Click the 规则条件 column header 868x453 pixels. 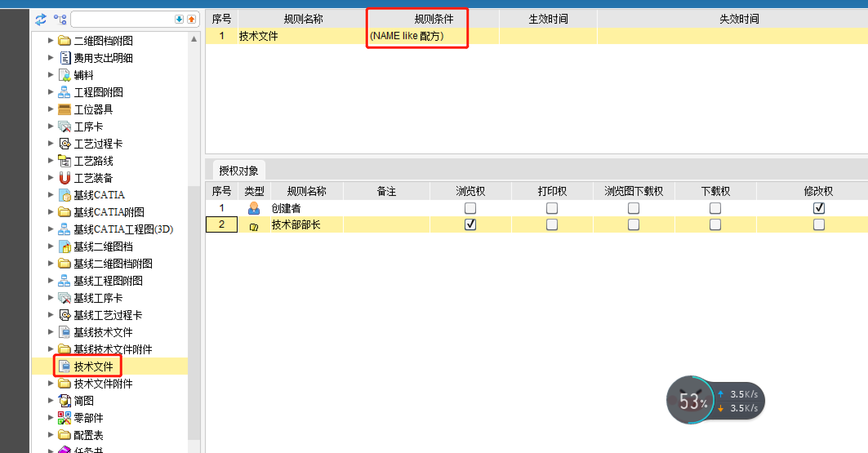tap(434, 19)
